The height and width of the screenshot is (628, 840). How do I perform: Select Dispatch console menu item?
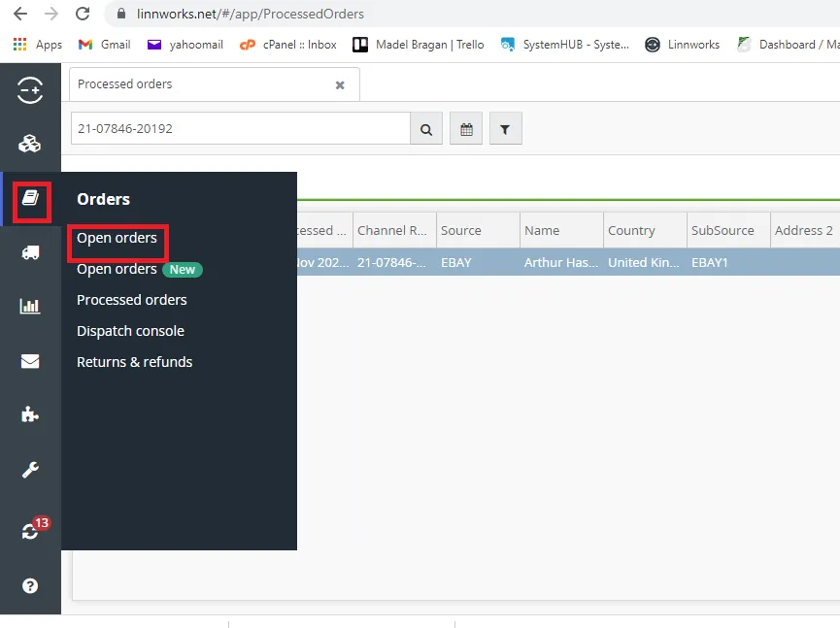[130, 331]
